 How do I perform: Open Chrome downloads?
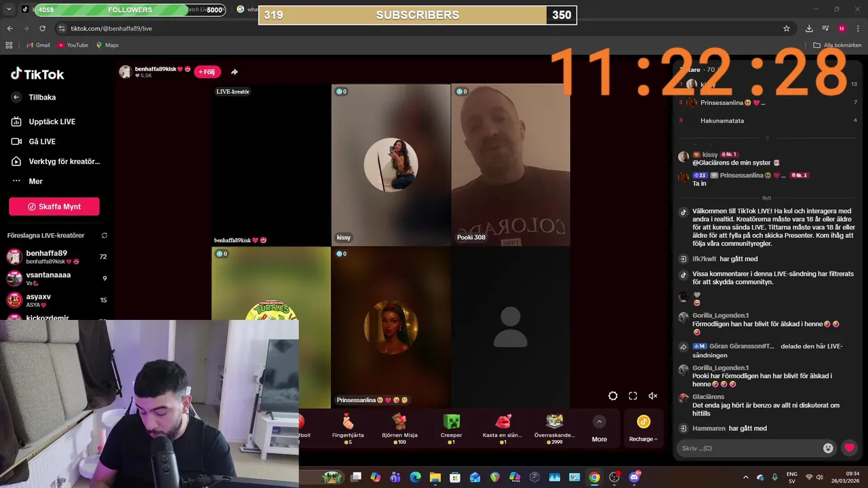(x=809, y=28)
